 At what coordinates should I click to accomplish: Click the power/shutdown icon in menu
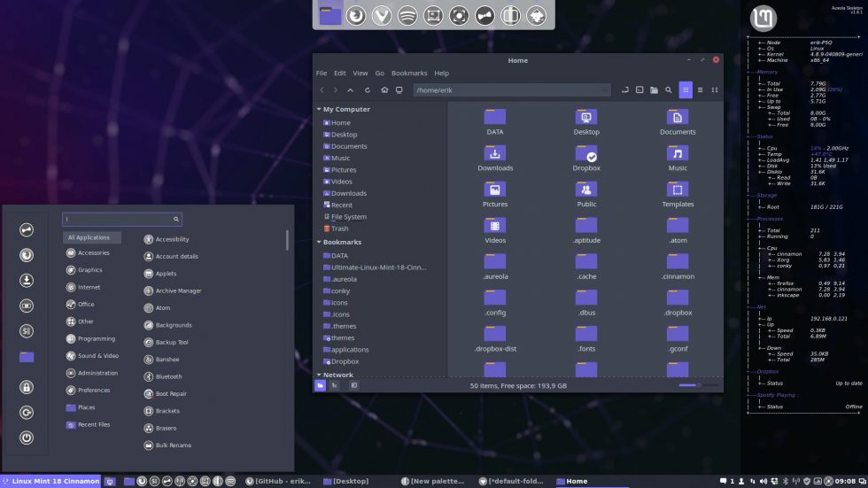tap(26, 438)
